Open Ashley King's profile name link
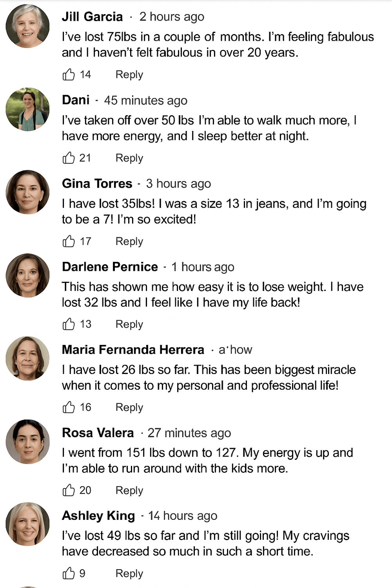This screenshot has width=392, height=588. coord(98,515)
